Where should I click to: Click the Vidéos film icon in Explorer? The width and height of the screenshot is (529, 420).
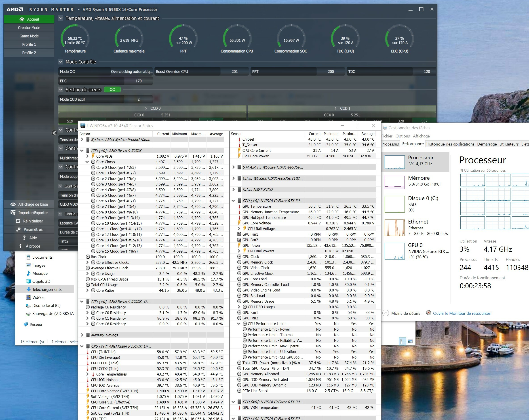tap(28, 297)
